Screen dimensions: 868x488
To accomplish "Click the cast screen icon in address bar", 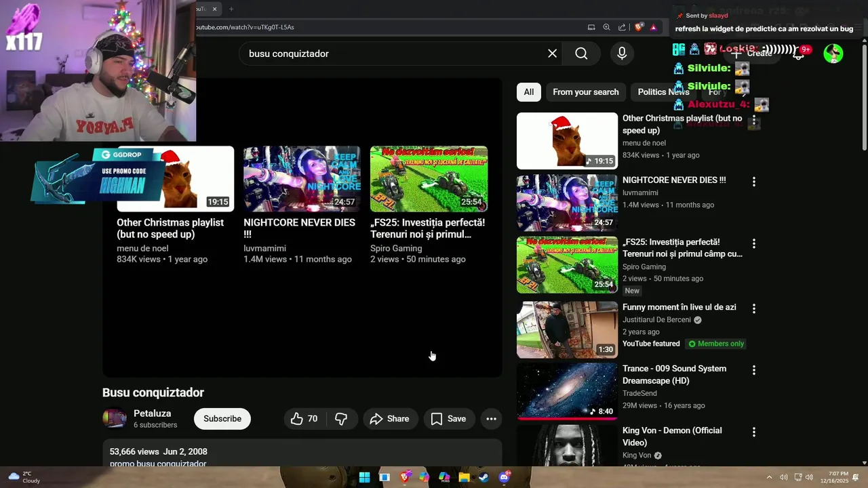I will click(x=591, y=27).
